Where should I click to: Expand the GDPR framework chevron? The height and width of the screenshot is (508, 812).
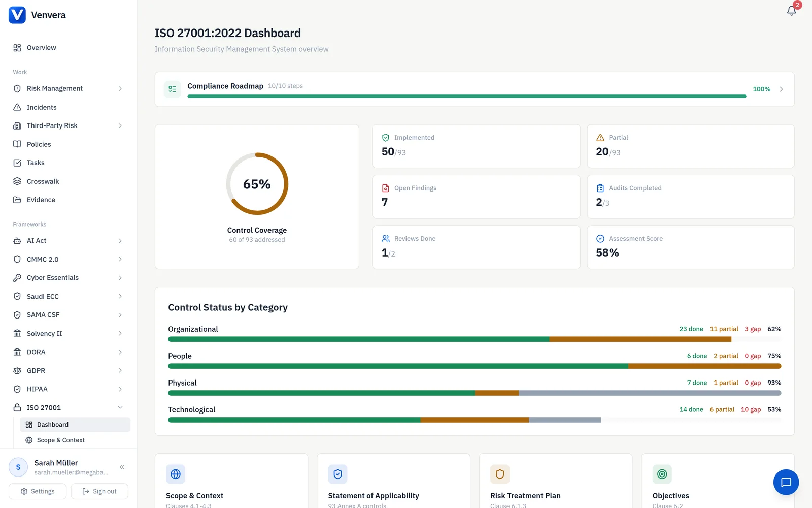coord(120,370)
